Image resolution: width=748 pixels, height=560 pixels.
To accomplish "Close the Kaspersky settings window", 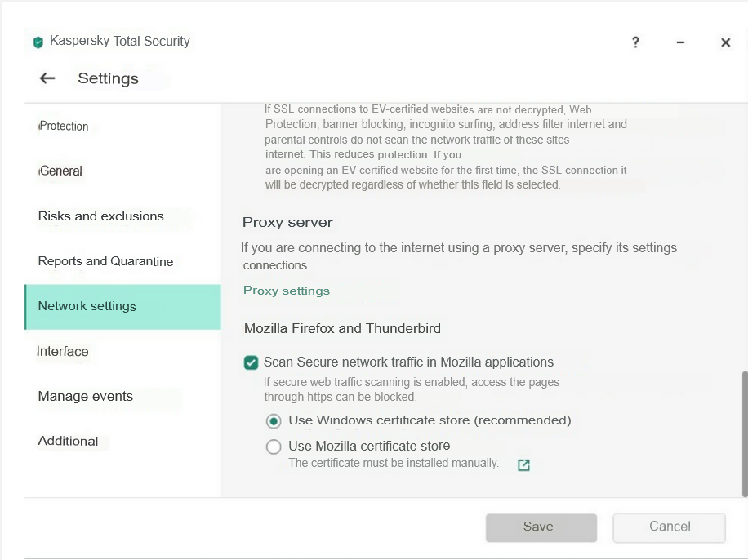I will [x=725, y=42].
